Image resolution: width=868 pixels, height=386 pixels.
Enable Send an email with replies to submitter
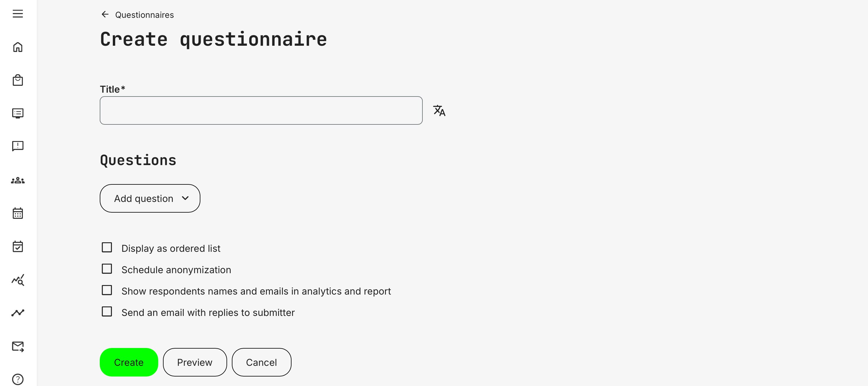(107, 311)
